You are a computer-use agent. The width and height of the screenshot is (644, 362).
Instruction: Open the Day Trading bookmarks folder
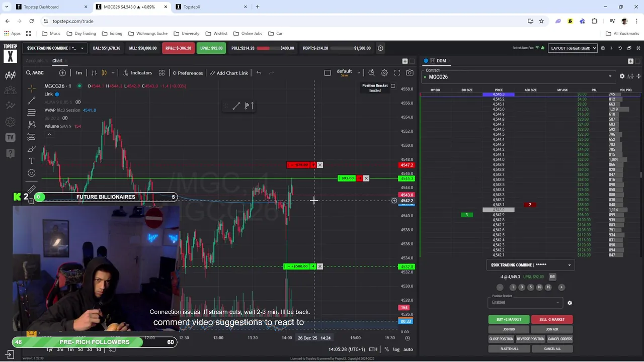pyautogui.click(x=80, y=34)
